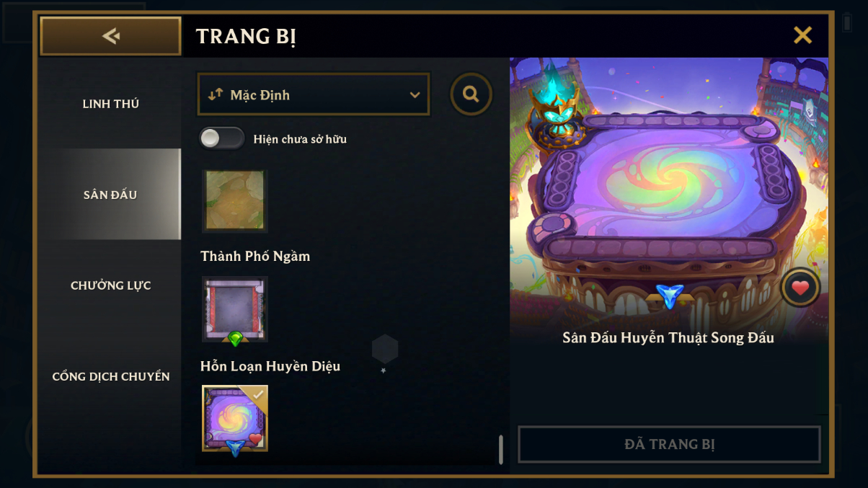Expand the Mặc Định sort dropdown
The height and width of the screenshot is (488, 868).
click(314, 94)
